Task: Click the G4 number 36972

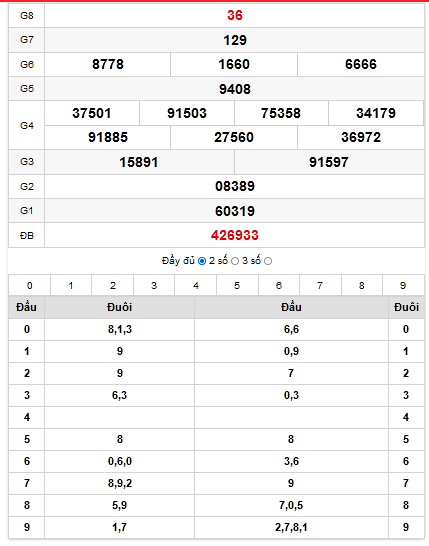Action: tap(361, 137)
